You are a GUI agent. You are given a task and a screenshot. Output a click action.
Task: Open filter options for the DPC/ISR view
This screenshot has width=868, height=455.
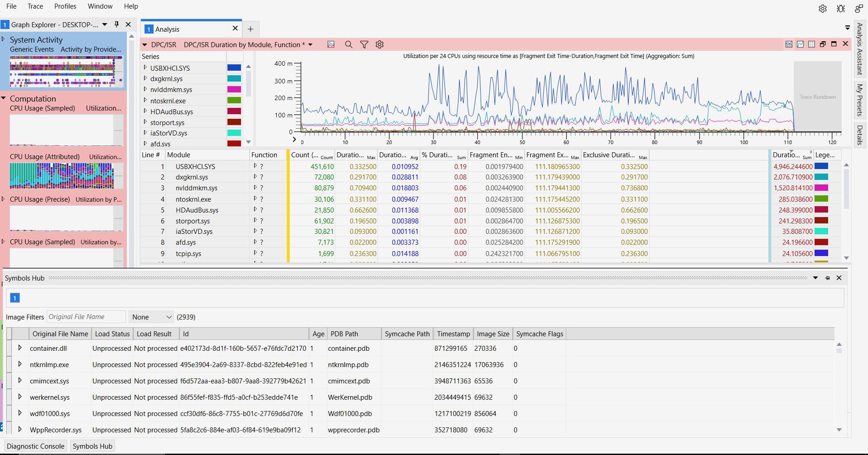[x=364, y=44]
